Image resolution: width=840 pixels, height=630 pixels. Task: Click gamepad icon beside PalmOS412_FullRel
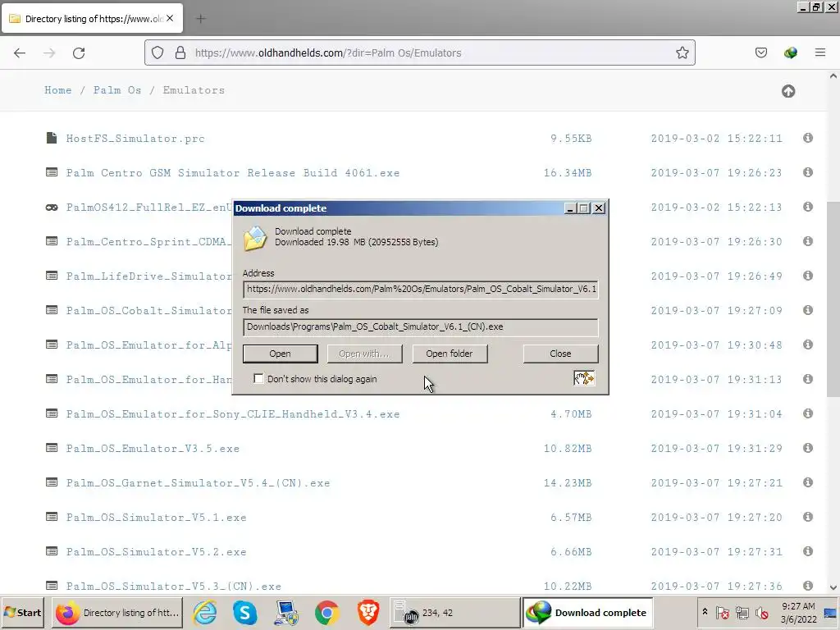point(52,208)
